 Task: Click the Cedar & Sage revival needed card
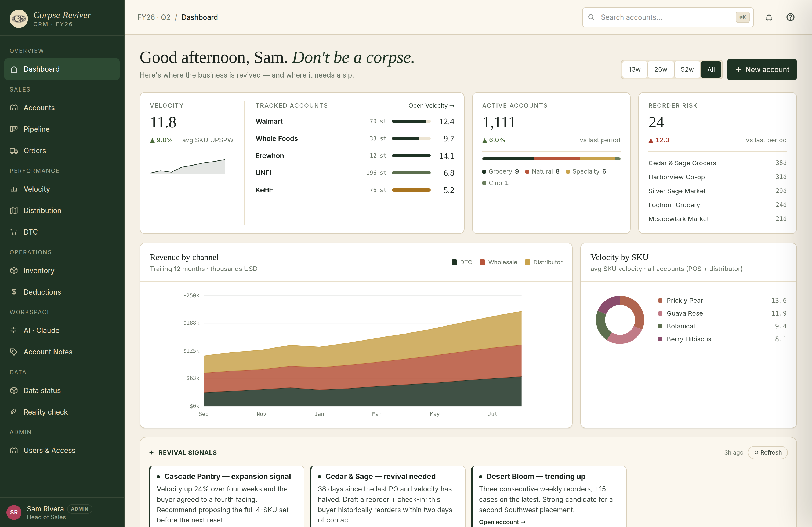[387, 496]
